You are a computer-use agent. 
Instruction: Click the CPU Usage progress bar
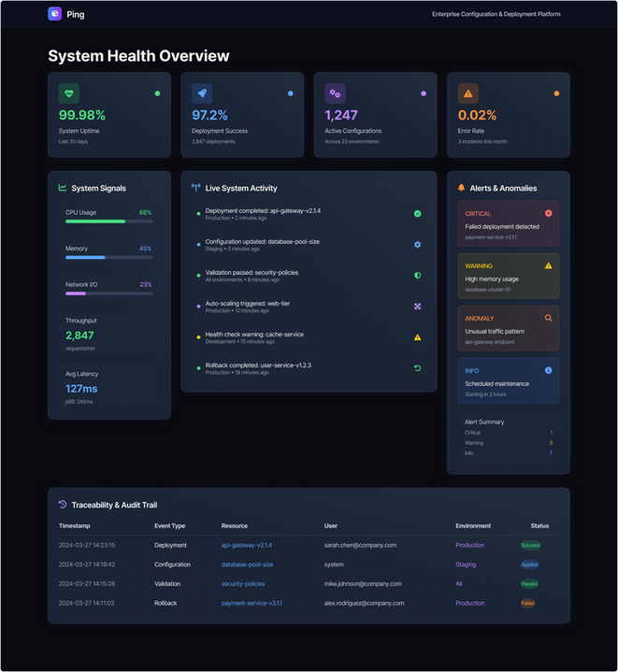tap(109, 222)
